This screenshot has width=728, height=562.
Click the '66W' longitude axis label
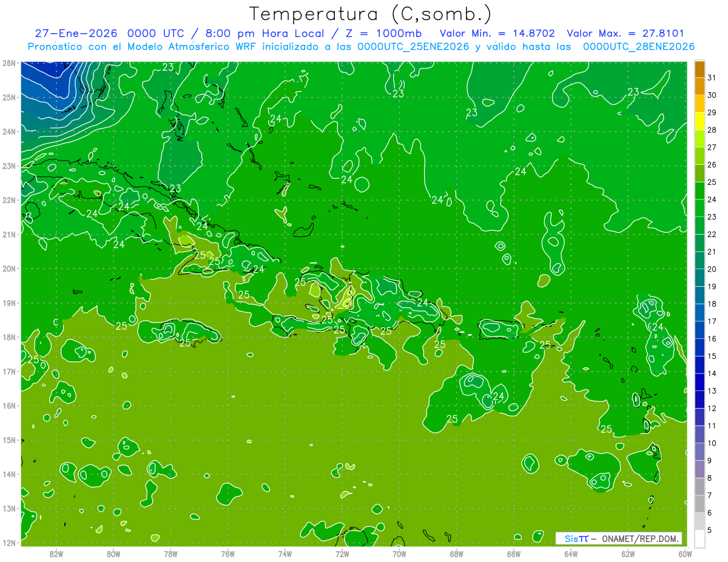[514, 554]
